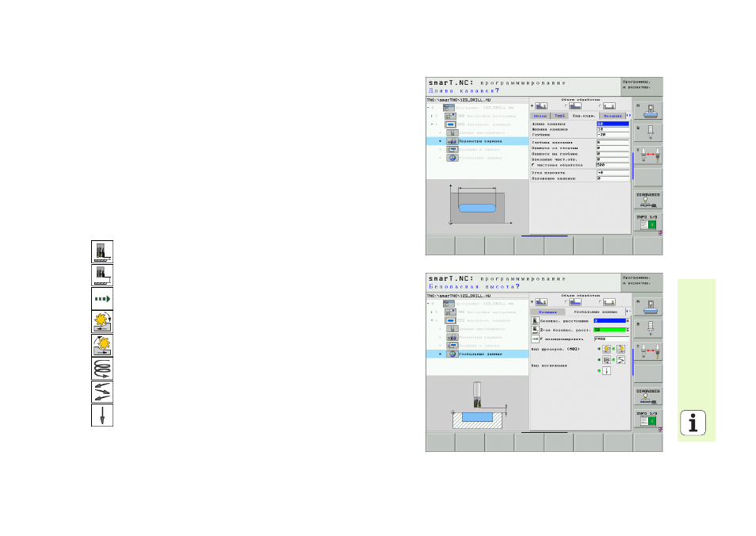
Task: Click the M spindle icon in the upper screenshot
Action: point(650,110)
